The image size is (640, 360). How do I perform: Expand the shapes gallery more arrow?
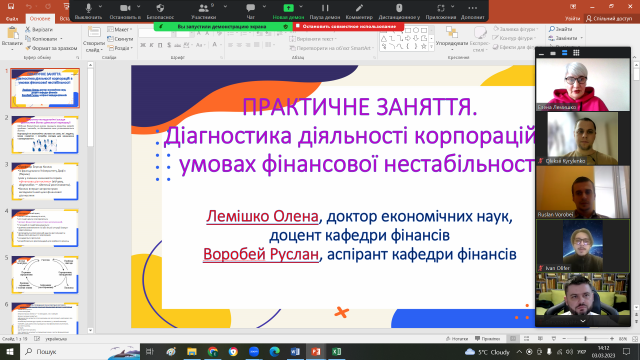431,47
